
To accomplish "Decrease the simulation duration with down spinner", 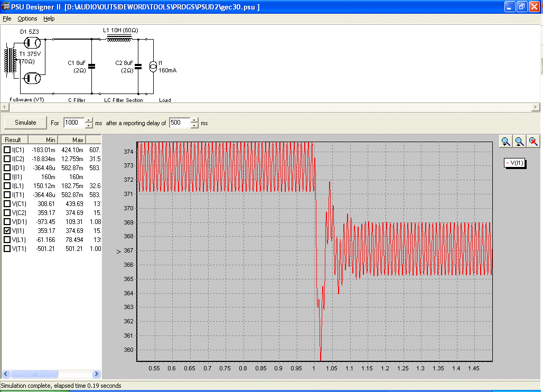I will pyautogui.click(x=89, y=126).
